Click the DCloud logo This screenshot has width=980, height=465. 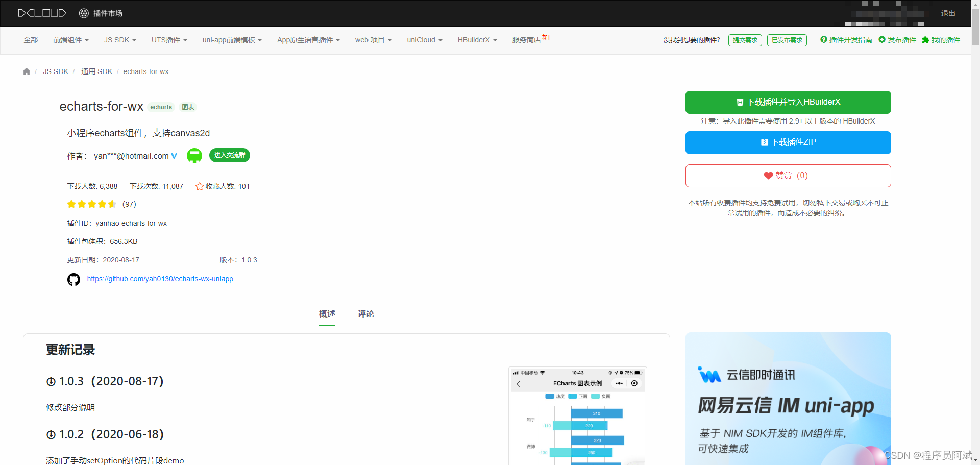(42, 13)
